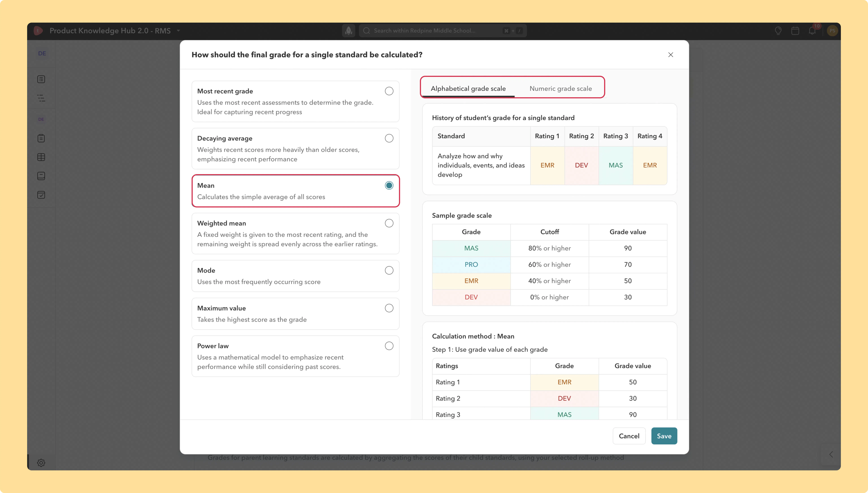
Task: Click the small DE badge mid-sidebar
Action: pyautogui.click(x=41, y=119)
